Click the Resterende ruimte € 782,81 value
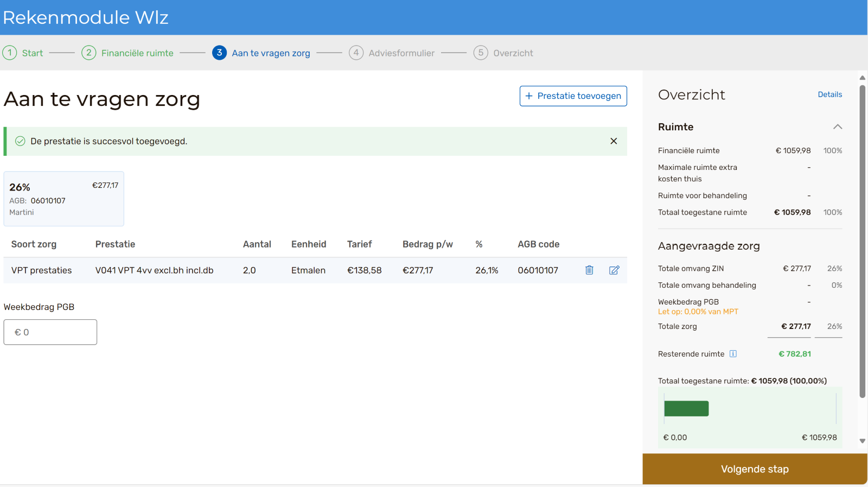868x487 pixels. click(795, 354)
